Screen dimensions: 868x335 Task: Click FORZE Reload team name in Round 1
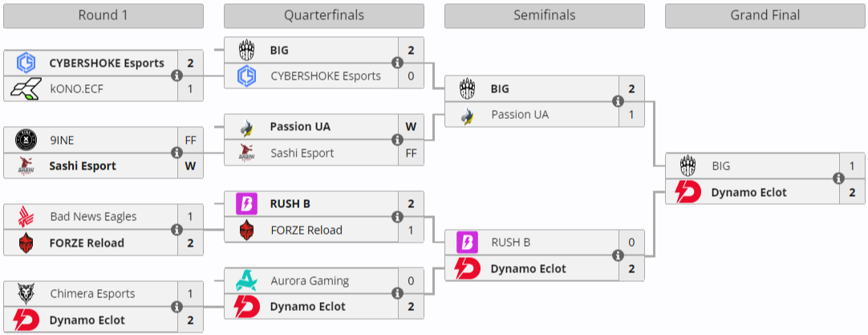(87, 243)
